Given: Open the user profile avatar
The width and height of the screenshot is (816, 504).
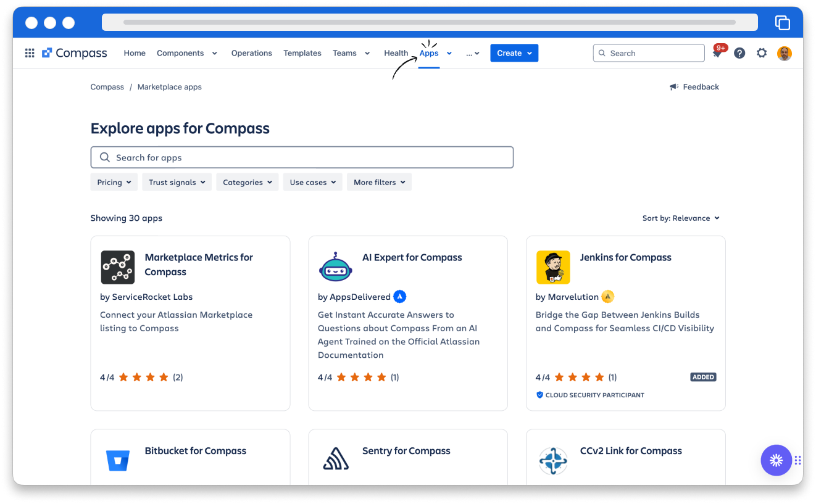Looking at the screenshot, I should click(x=785, y=53).
